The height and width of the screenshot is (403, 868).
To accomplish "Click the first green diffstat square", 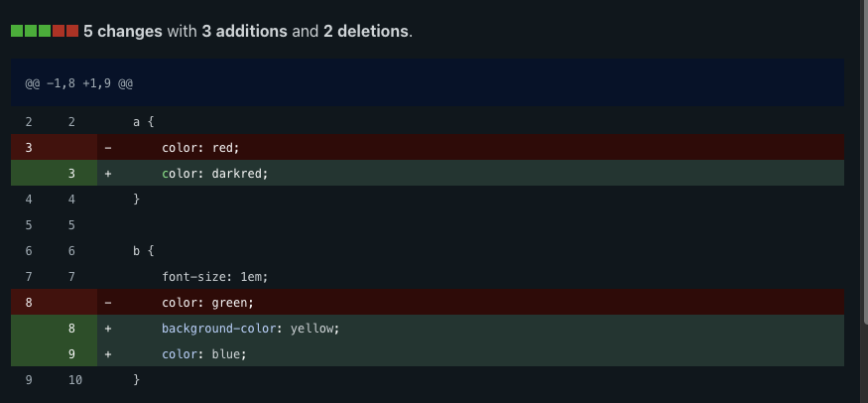I will (17, 31).
